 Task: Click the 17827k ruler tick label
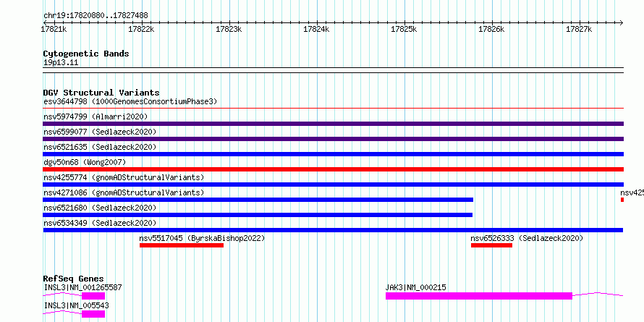[x=579, y=29]
